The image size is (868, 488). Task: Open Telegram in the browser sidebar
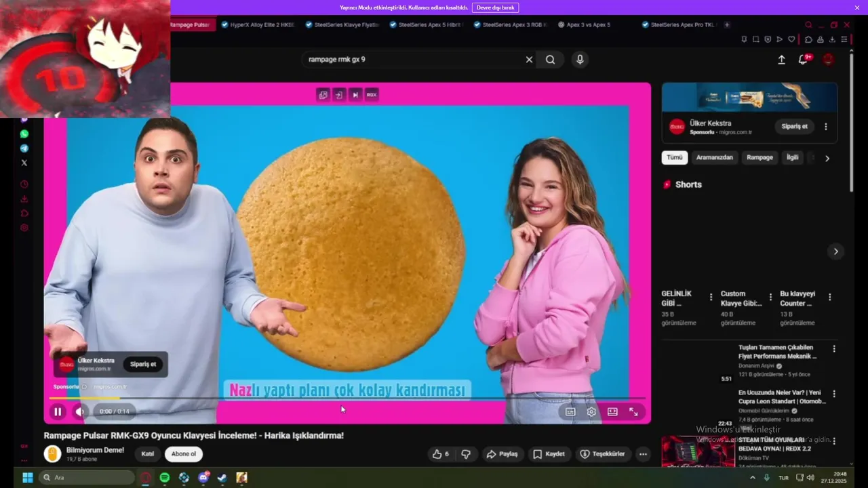[x=24, y=148]
